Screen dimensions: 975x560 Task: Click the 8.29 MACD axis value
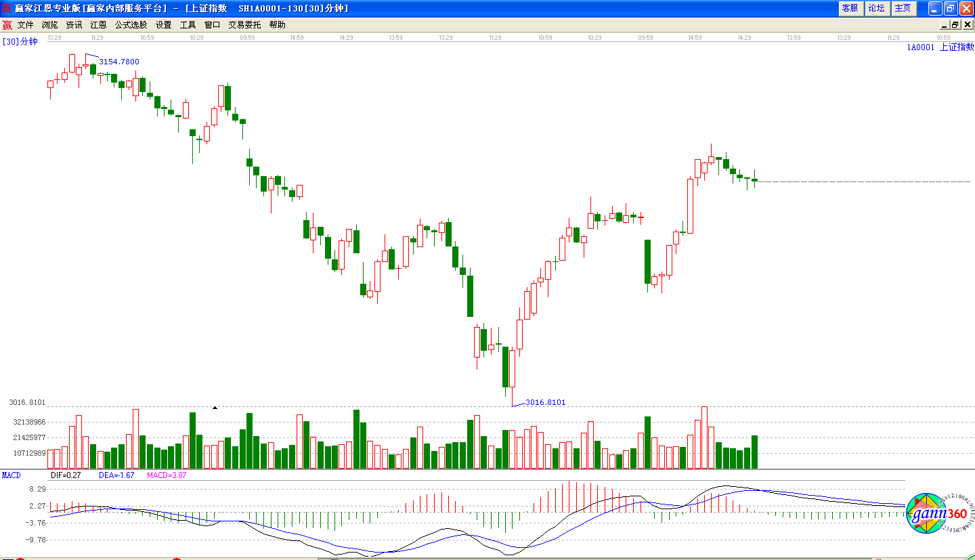pos(37,489)
